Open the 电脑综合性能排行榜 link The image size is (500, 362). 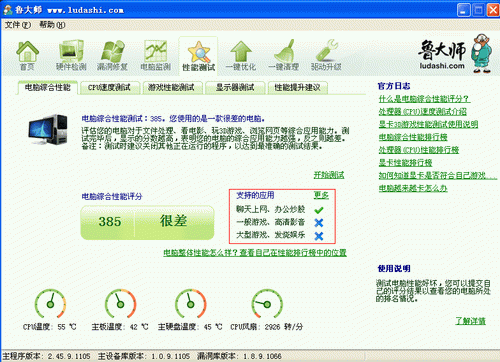coord(413,137)
